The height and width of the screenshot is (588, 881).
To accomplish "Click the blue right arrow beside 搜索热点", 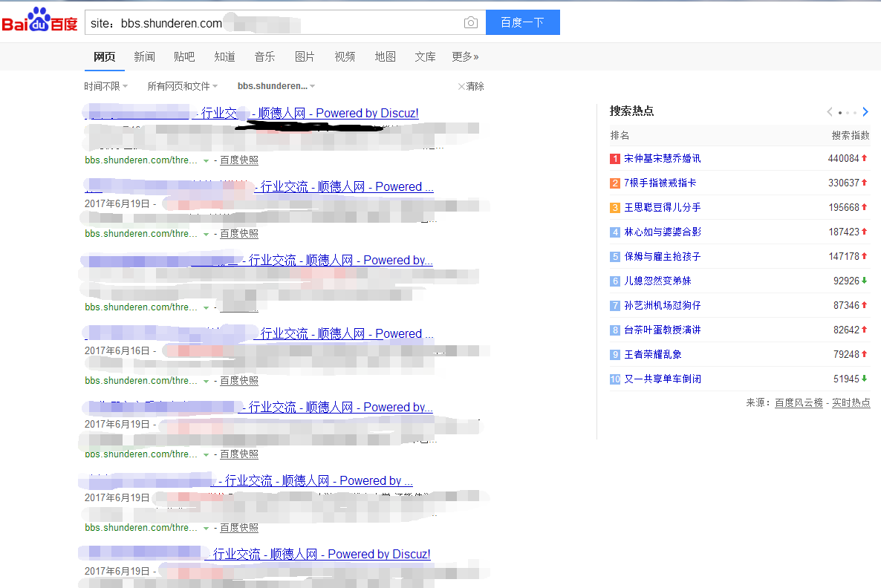I will coord(865,111).
